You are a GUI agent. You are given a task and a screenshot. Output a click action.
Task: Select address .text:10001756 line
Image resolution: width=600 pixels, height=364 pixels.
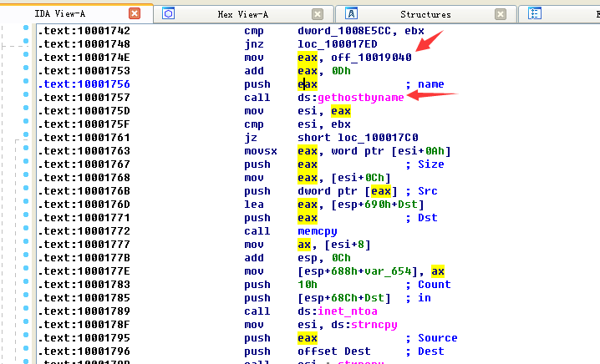point(84,84)
